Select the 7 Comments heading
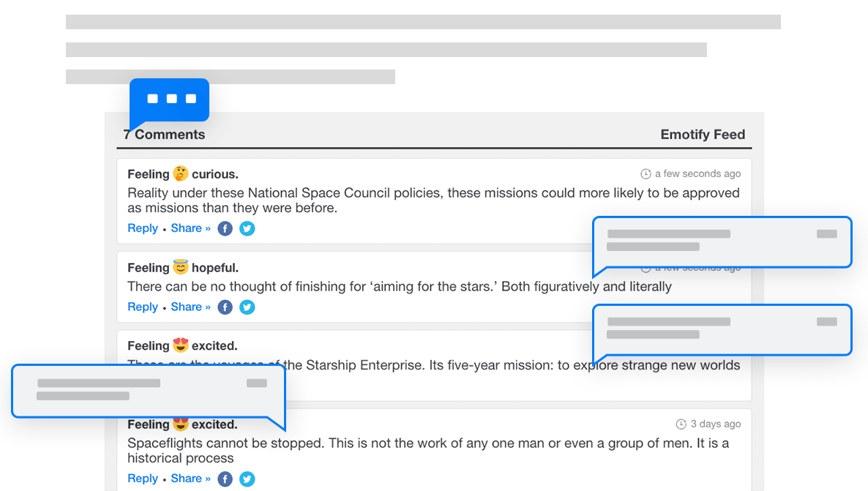 coord(165,135)
